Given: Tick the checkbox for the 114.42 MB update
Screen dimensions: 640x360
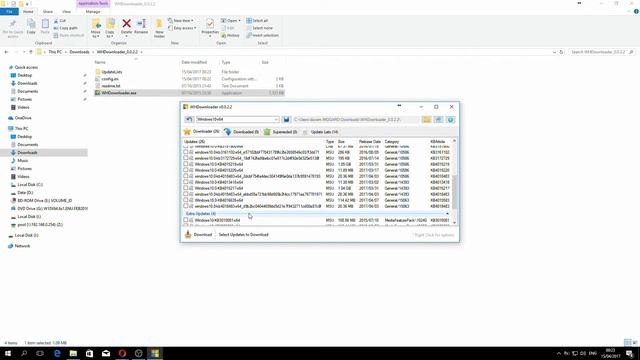Looking at the screenshot, I should coord(186,200).
